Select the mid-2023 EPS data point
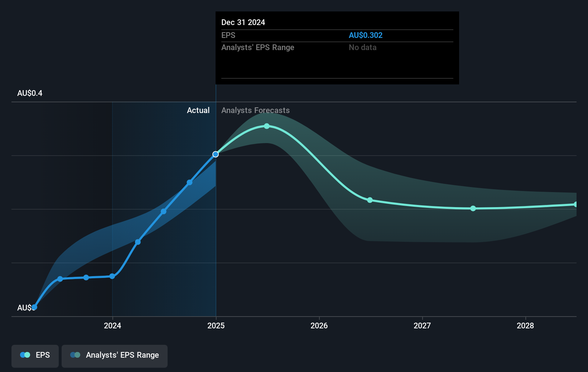 pos(60,279)
